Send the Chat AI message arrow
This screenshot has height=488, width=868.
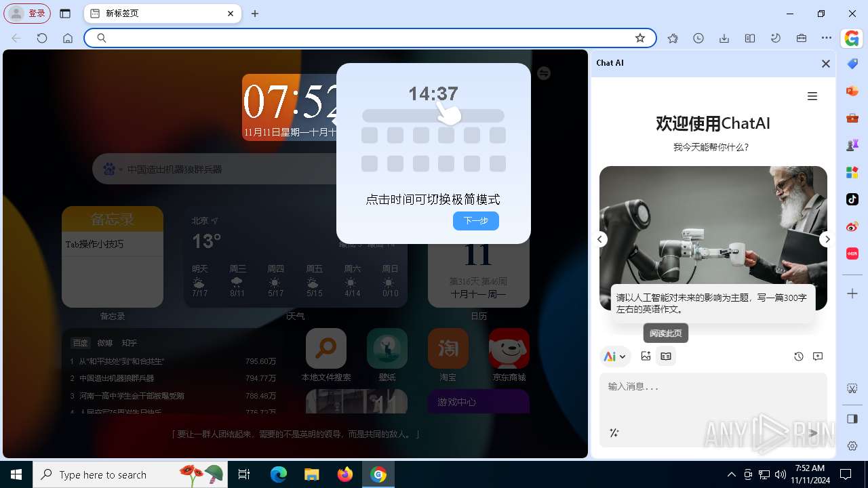point(813,433)
